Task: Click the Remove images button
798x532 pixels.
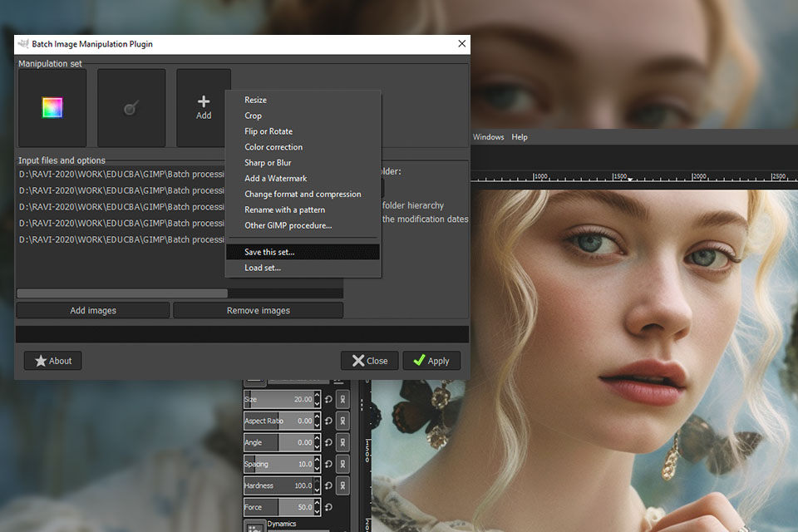Action: click(x=259, y=310)
